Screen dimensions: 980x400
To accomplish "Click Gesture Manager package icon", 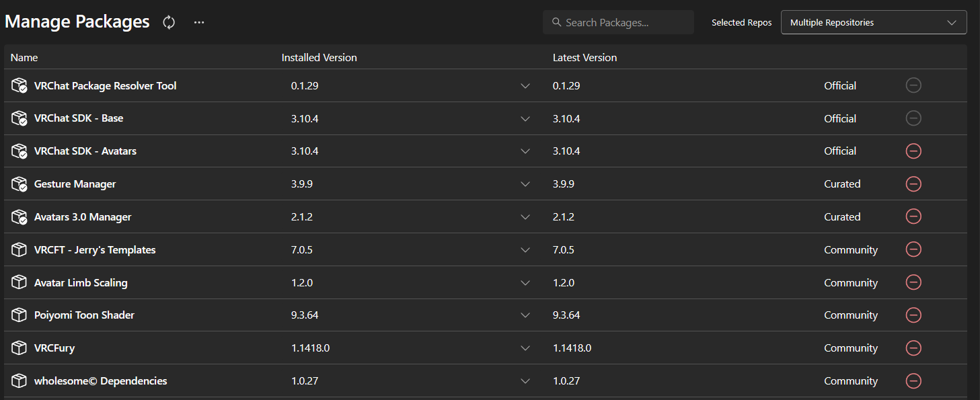I will 20,184.
